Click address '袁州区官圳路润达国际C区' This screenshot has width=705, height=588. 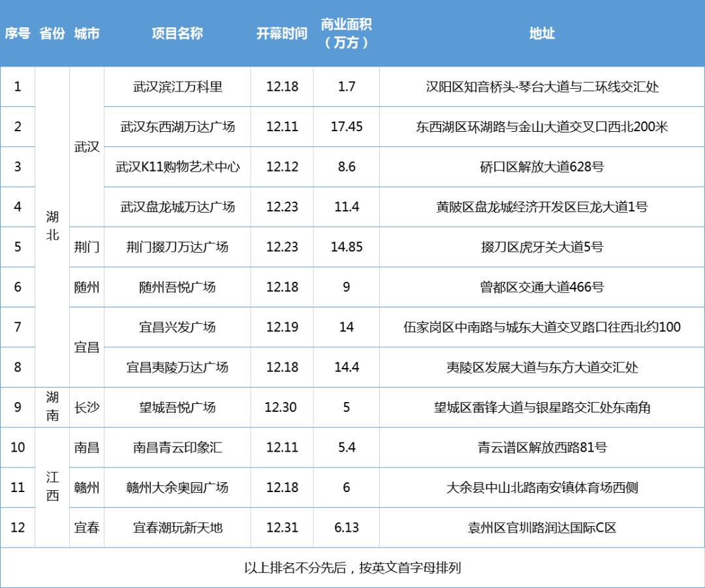[542, 527]
